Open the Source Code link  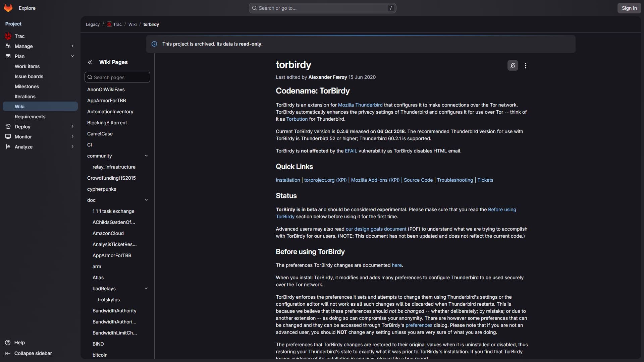click(x=418, y=180)
